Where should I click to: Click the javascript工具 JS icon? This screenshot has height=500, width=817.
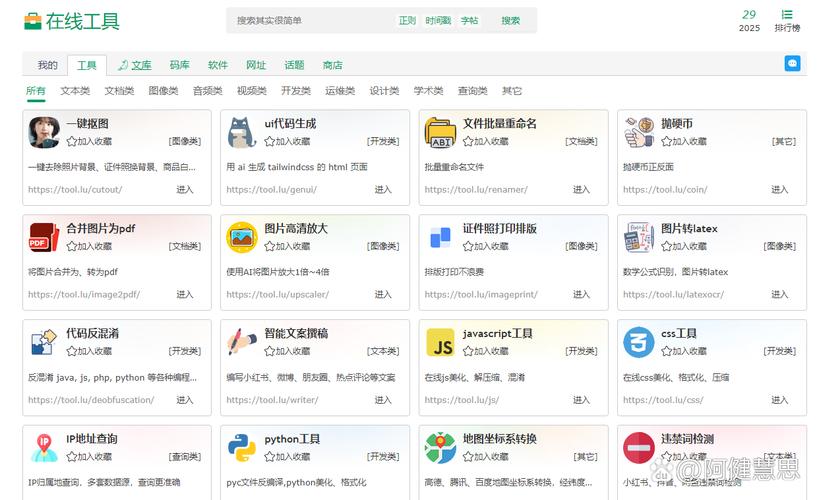click(x=440, y=342)
